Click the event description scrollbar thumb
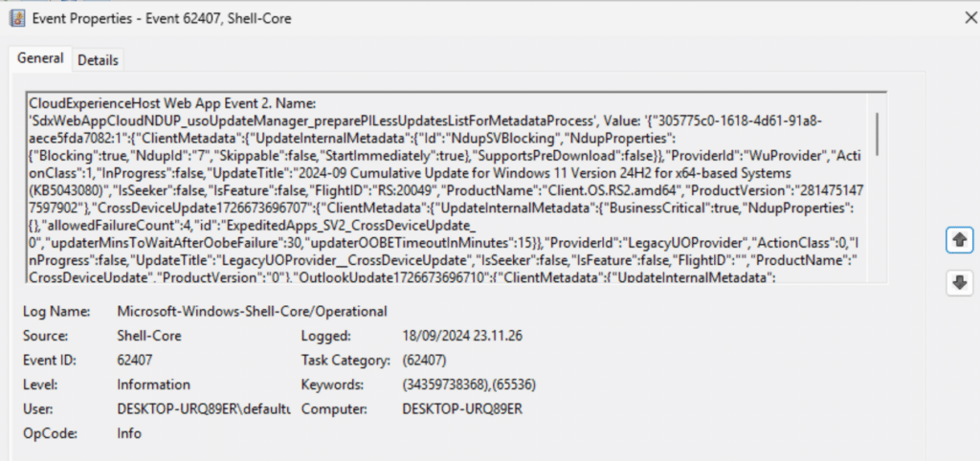980x461 pixels. 879,134
